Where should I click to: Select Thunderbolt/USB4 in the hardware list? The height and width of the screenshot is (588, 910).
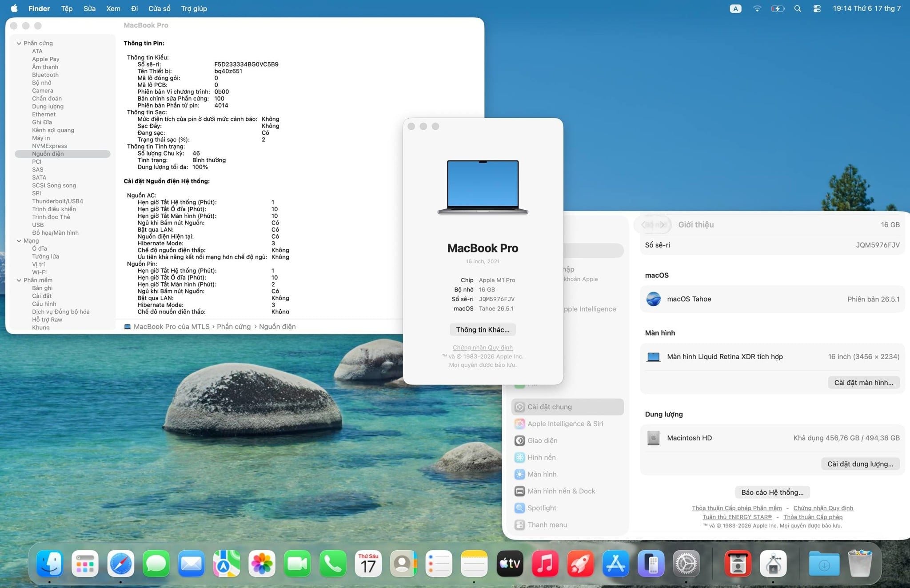point(57,201)
